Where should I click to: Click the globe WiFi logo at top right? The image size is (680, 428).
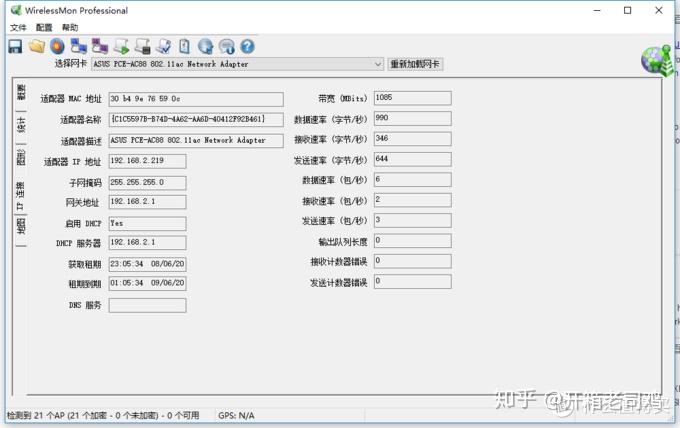coord(657,60)
